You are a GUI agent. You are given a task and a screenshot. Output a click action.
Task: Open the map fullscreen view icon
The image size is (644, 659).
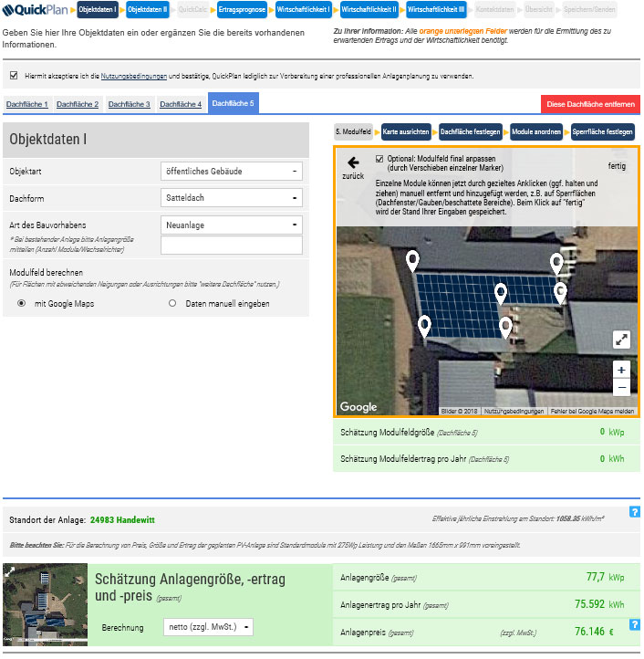pyautogui.click(x=621, y=340)
